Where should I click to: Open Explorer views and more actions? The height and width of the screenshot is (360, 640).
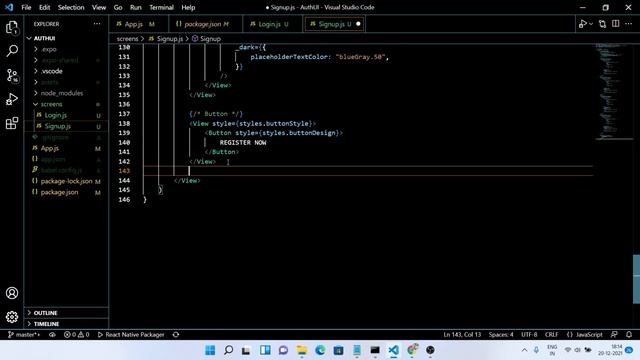click(97, 24)
